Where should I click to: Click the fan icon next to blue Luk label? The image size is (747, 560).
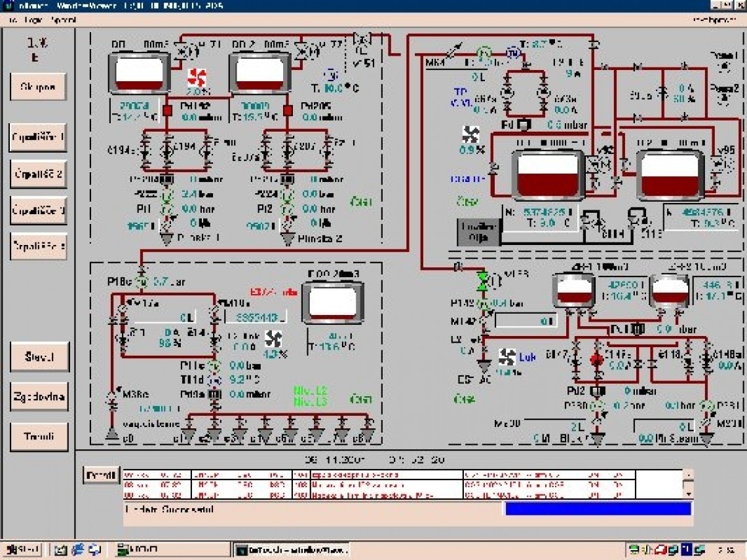pos(507,357)
